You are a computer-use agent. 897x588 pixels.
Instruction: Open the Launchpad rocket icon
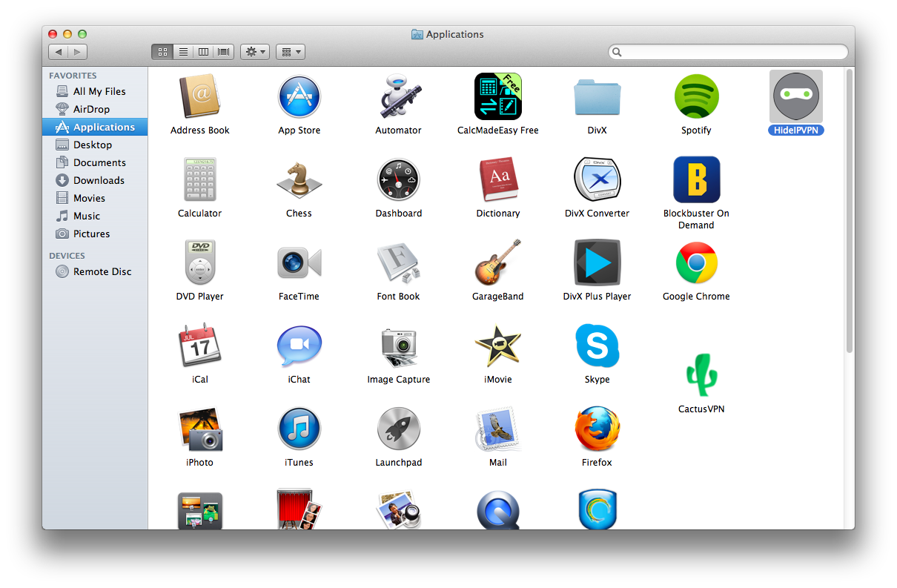[x=399, y=429]
